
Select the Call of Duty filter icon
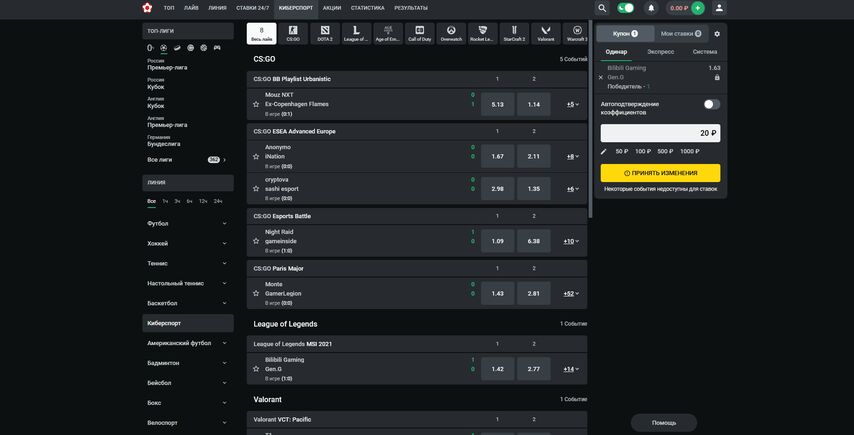pyautogui.click(x=420, y=33)
